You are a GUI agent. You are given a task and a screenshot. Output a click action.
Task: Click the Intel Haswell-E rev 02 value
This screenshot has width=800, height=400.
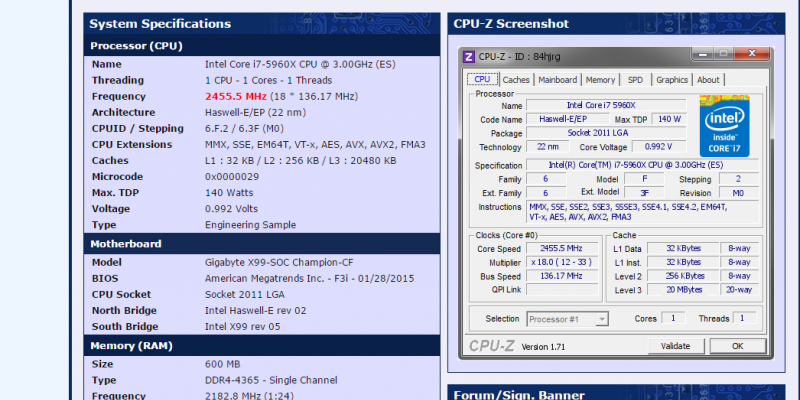(256, 311)
